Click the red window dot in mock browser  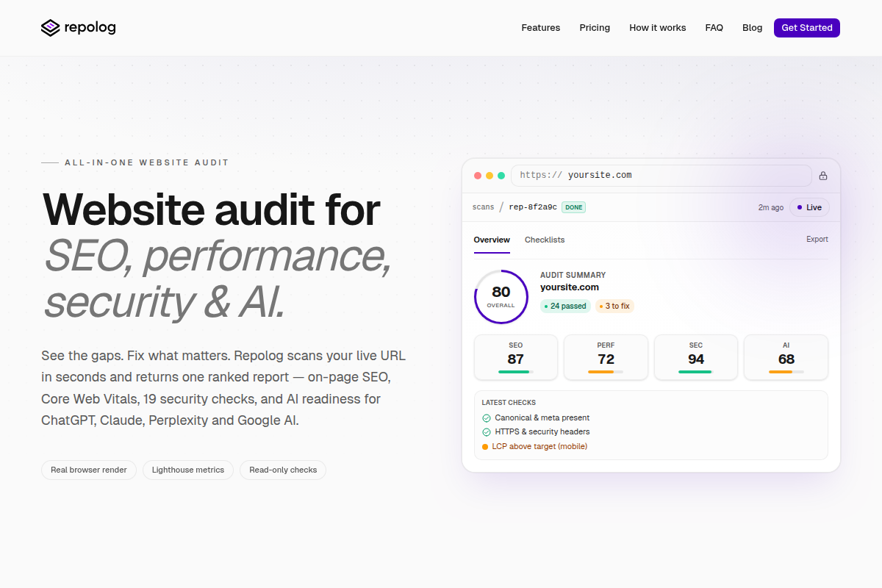click(478, 176)
